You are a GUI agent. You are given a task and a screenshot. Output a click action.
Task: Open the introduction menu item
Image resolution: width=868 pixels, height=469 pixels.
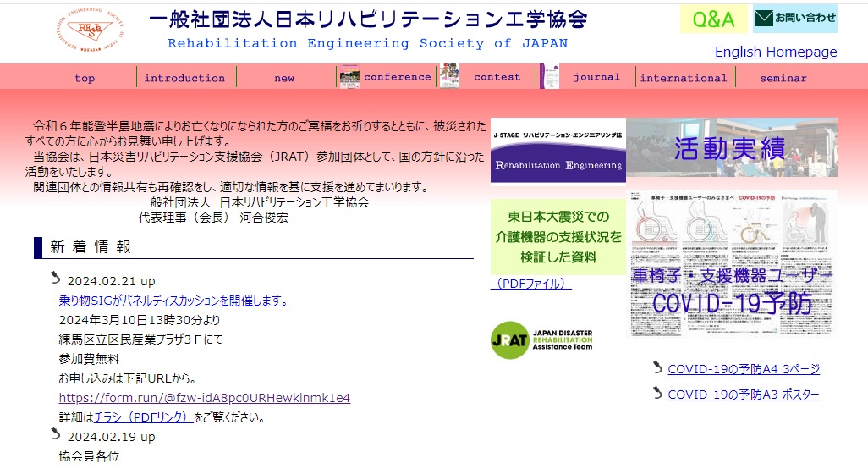pyautogui.click(x=185, y=78)
